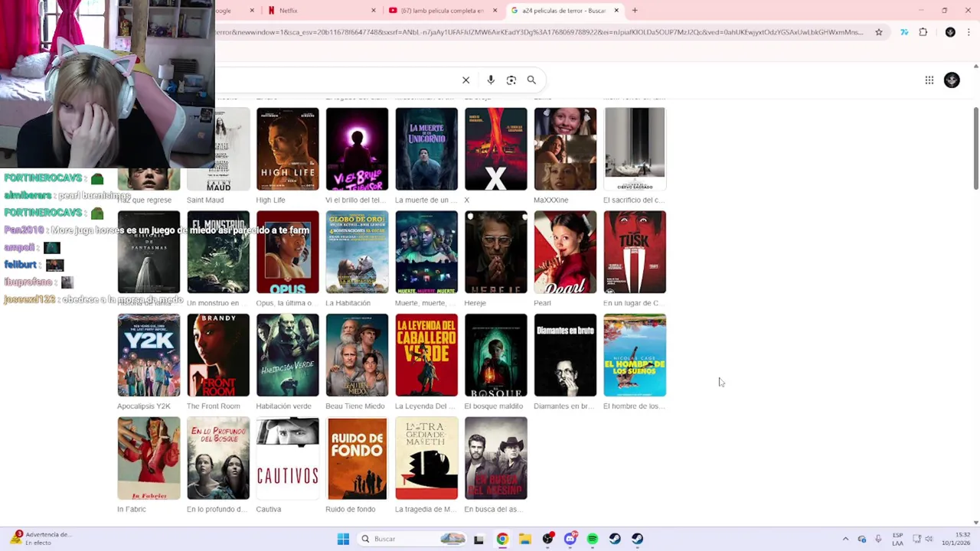
Task: Select the a24 peliculas de terror tab
Action: (x=563, y=11)
